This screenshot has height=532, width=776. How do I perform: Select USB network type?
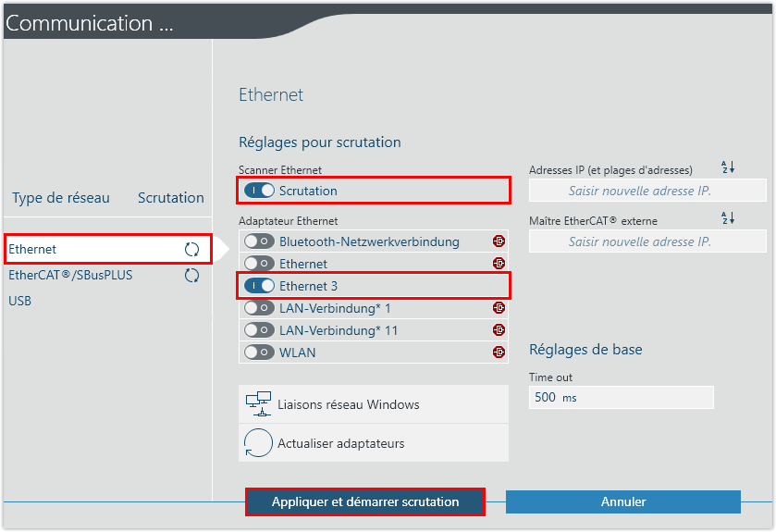tap(20, 301)
